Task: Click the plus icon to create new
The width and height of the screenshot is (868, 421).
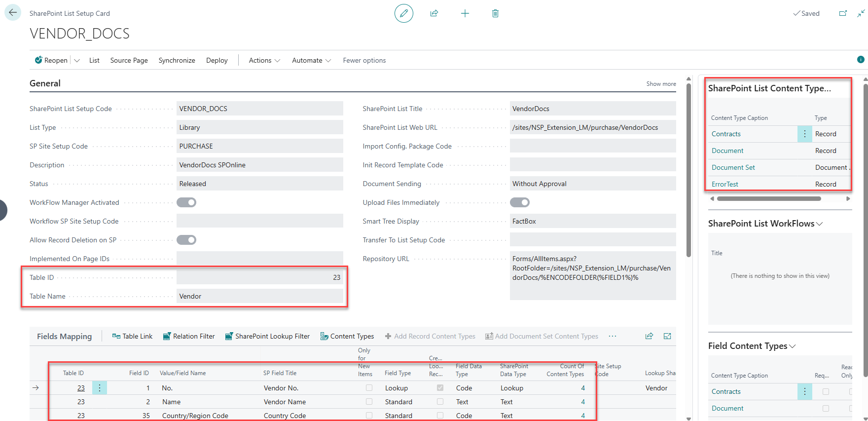Action: click(465, 13)
